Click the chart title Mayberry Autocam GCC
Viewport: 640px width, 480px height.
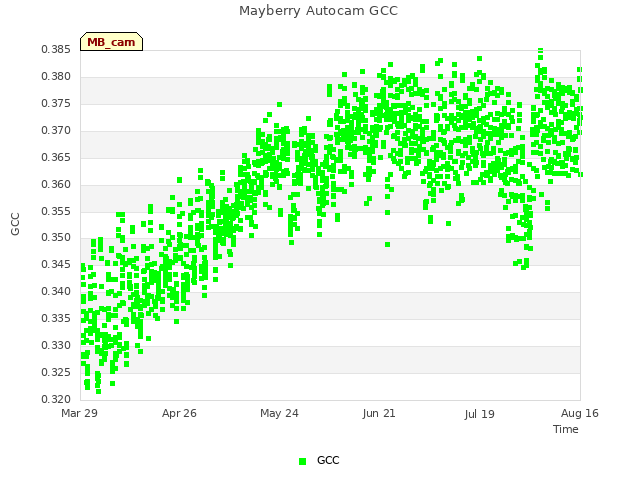pos(318,11)
